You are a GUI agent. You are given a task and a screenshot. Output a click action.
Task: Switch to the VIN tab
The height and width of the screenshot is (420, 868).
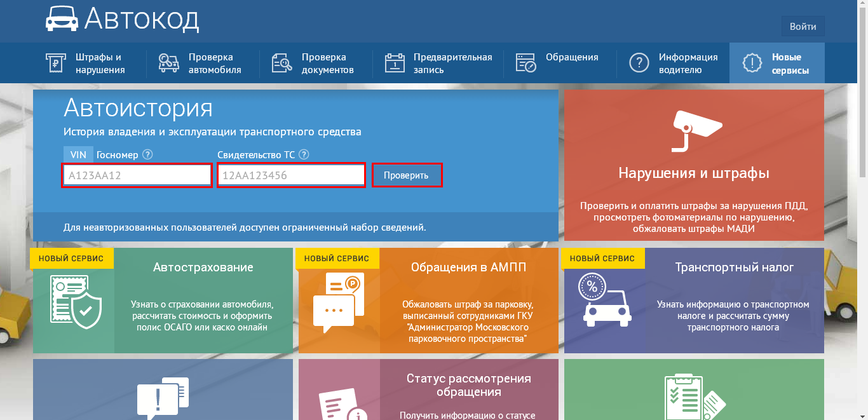pos(78,154)
